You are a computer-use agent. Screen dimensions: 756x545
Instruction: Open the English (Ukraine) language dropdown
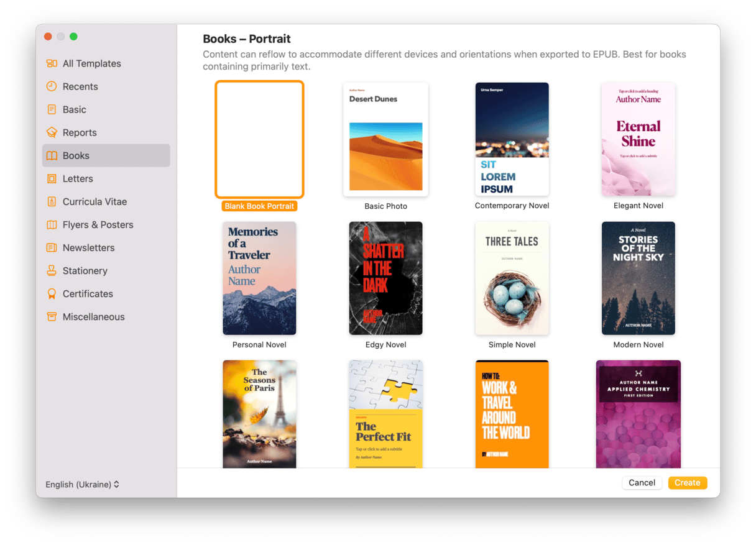tap(82, 484)
